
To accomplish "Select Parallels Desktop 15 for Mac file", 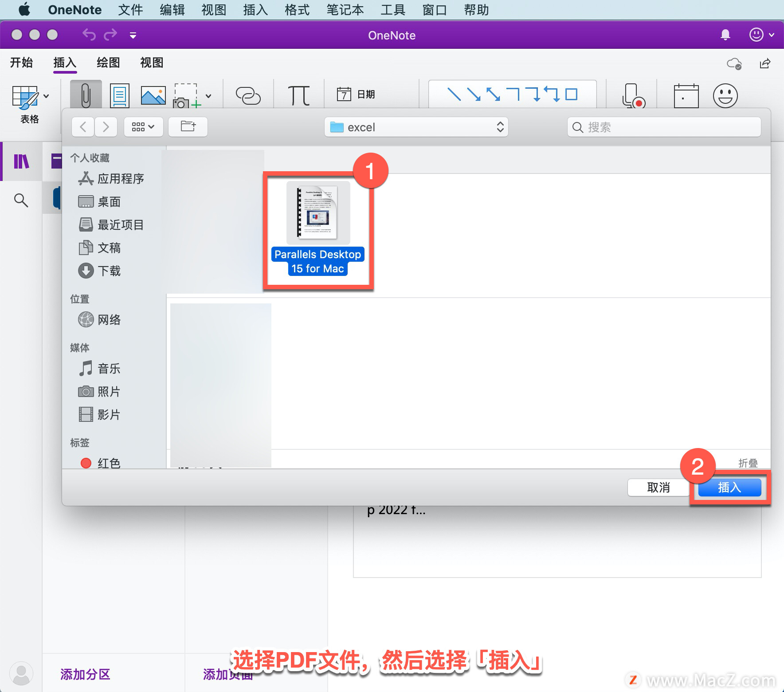I will click(x=318, y=228).
